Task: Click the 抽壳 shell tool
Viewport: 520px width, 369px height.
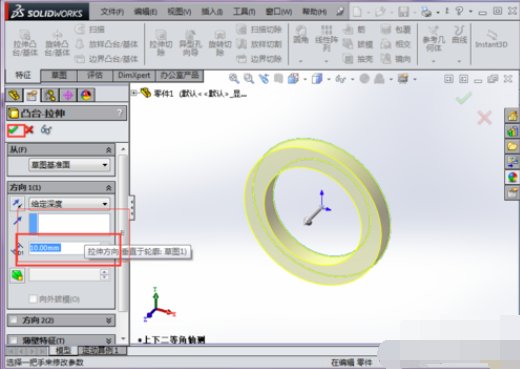Action: click(358, 59)
